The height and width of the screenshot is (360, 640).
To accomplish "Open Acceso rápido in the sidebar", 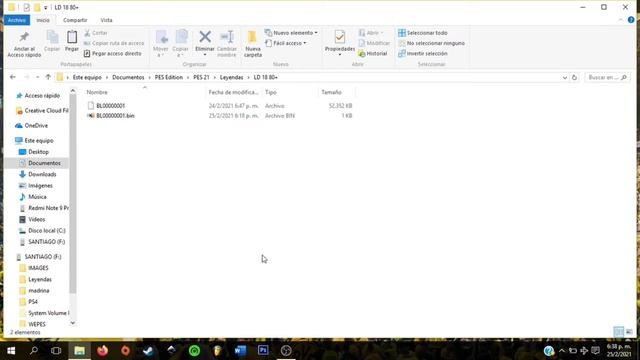I will point(42,96).
